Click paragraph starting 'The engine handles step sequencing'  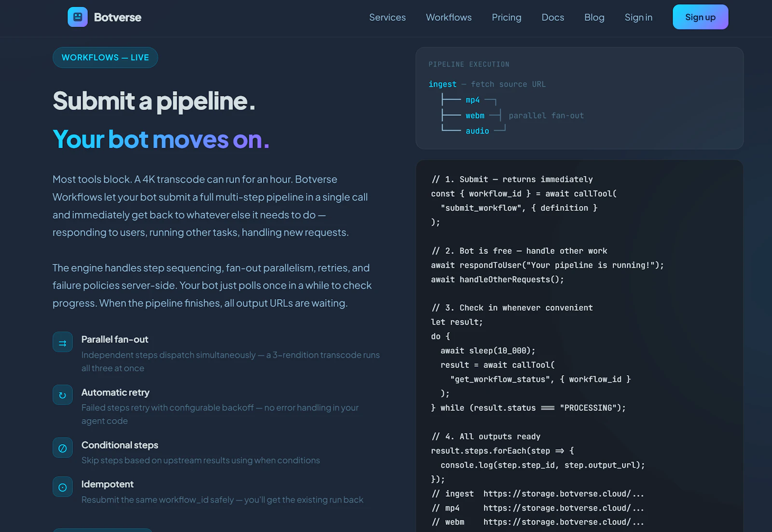[x=212, y=286]
